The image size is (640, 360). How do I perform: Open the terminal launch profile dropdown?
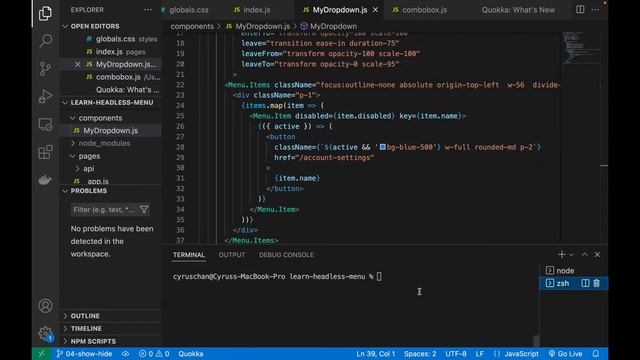pos(571,255)
